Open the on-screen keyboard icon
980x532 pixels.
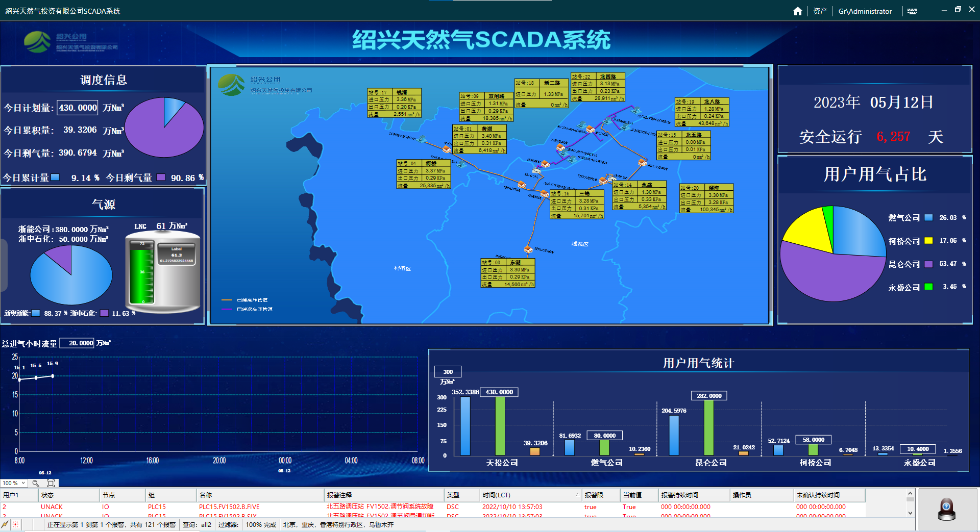click(x=912, y=11)
